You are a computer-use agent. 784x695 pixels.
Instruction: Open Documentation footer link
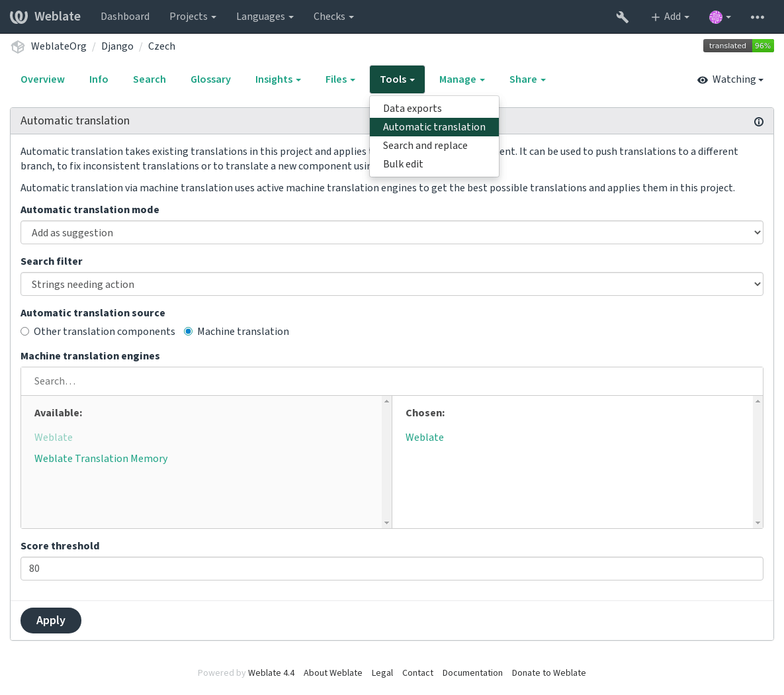pos(472,673)
